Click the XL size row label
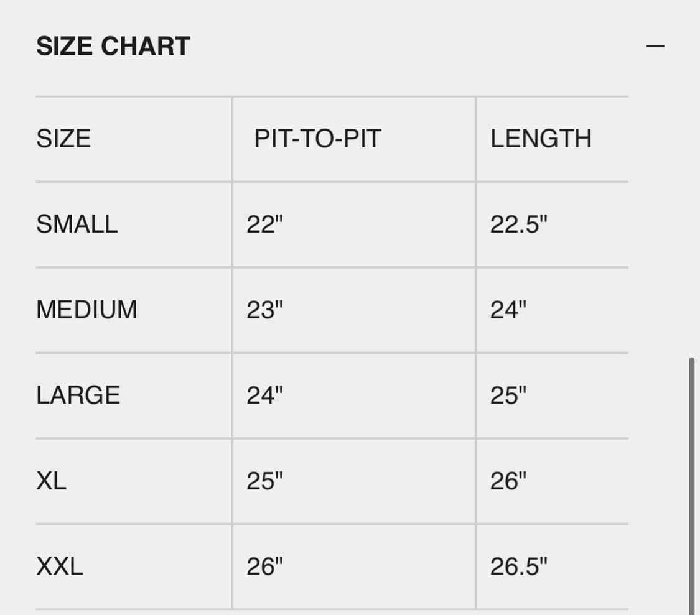This screenshot has width=700, height=615. point(51,481)
